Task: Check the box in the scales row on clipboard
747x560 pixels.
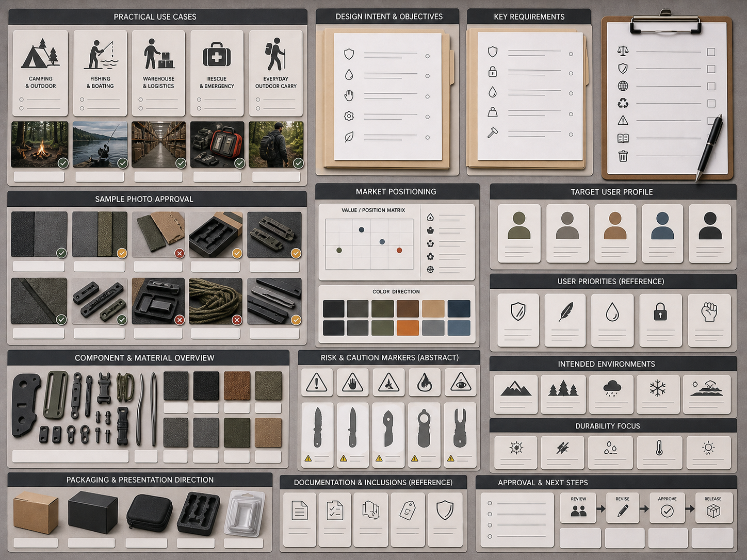Action: pos(711,52)
